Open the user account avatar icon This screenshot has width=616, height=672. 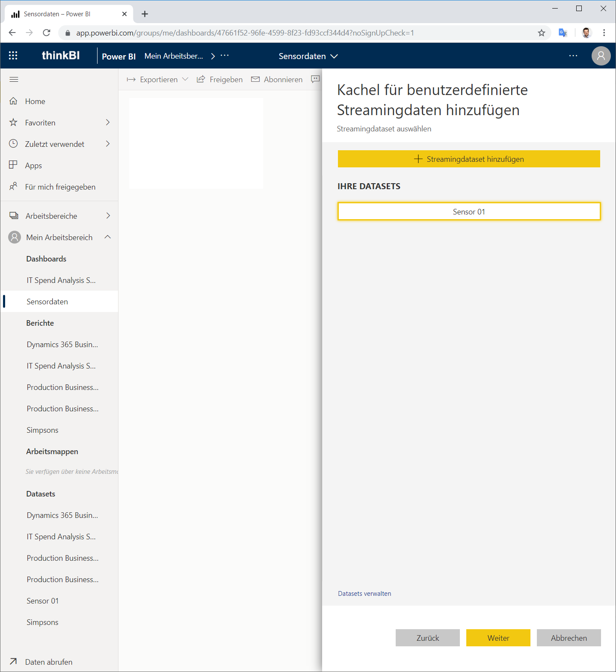pos(601,56)
